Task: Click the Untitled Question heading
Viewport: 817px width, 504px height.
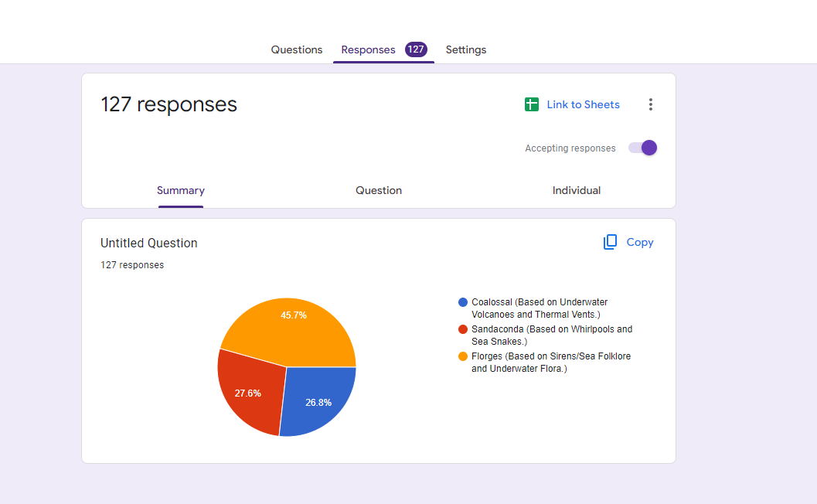Action: [149, 243]
